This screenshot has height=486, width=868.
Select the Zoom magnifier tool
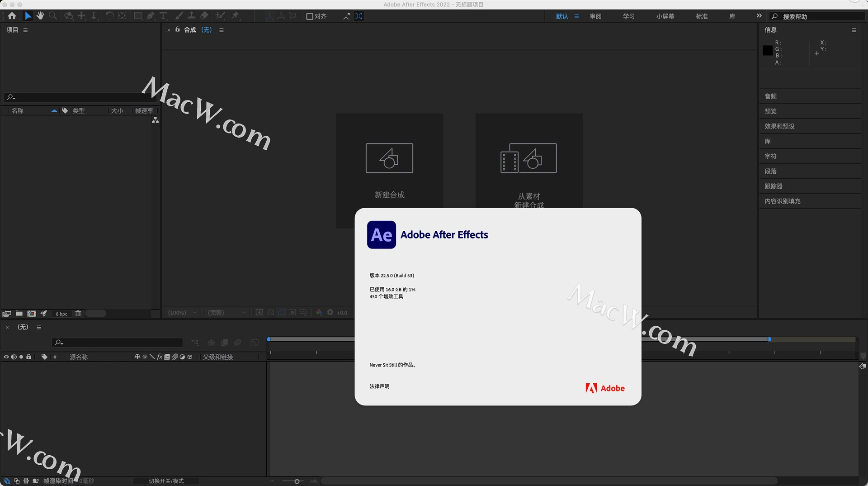[53, 16]
